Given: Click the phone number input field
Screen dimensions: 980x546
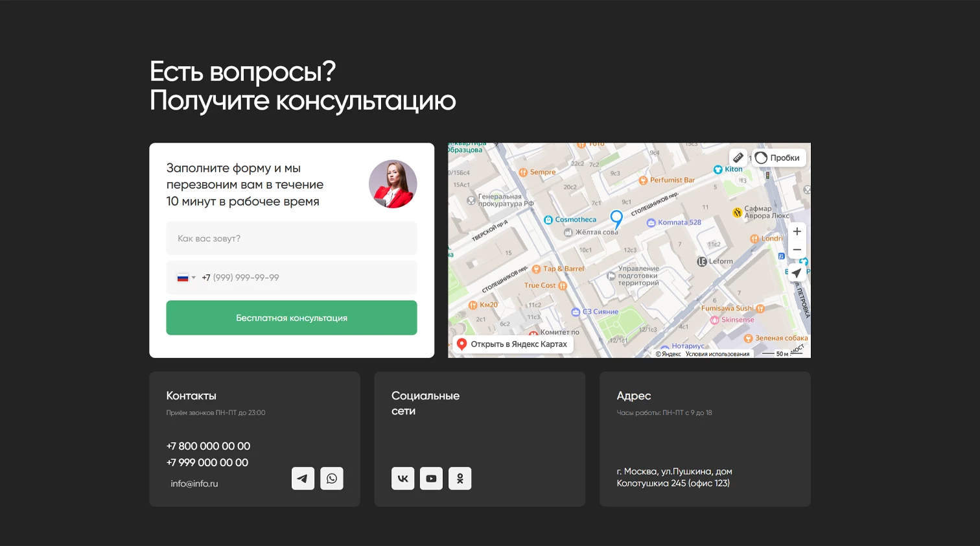Looking at the screenshot, I should 292,278.
